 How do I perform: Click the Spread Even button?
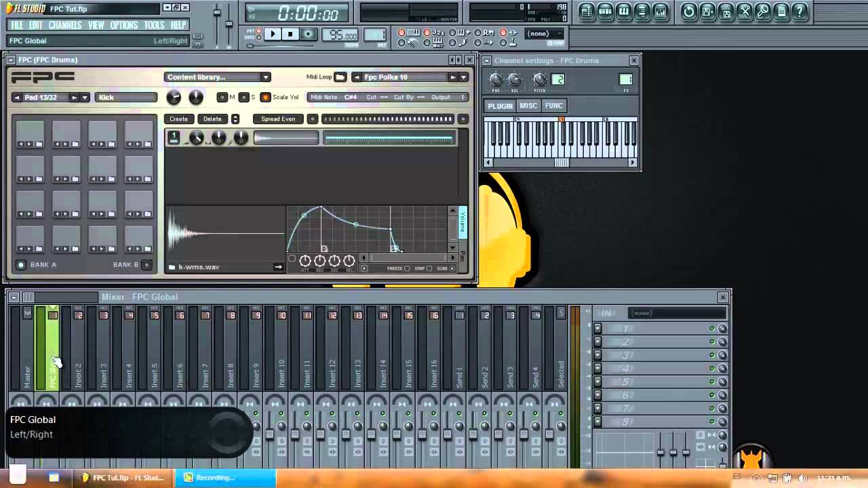(278, 119)
